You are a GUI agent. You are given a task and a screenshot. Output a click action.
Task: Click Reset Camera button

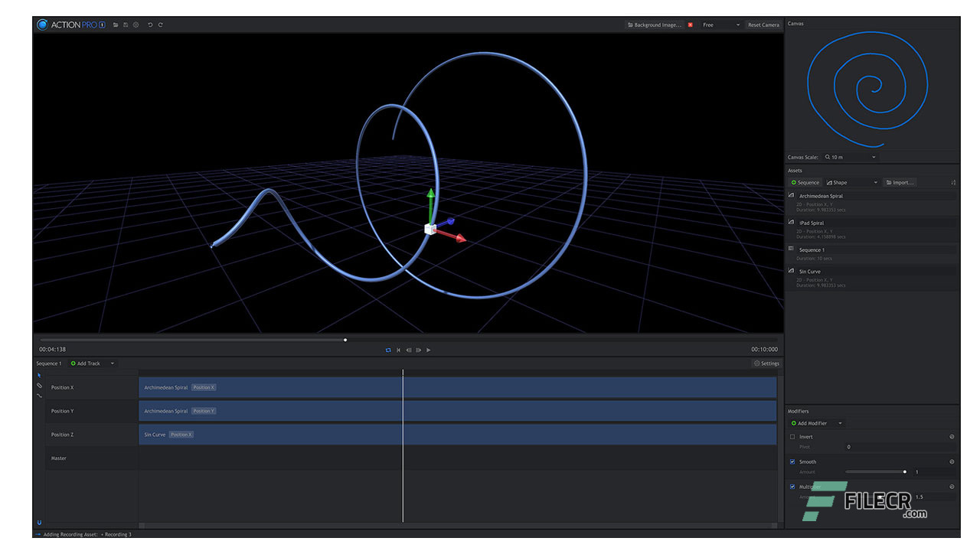763,24
